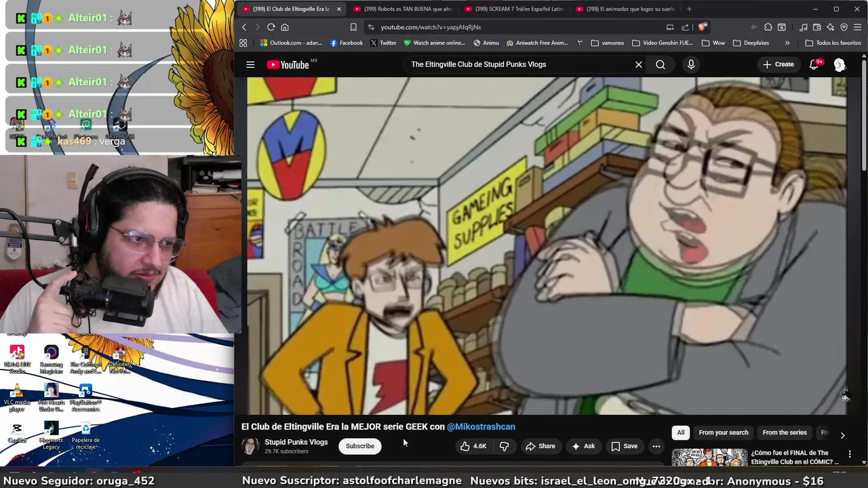Show hidden bookmarks with overflow chevron

pyautogui.click(x=787, y=43)
